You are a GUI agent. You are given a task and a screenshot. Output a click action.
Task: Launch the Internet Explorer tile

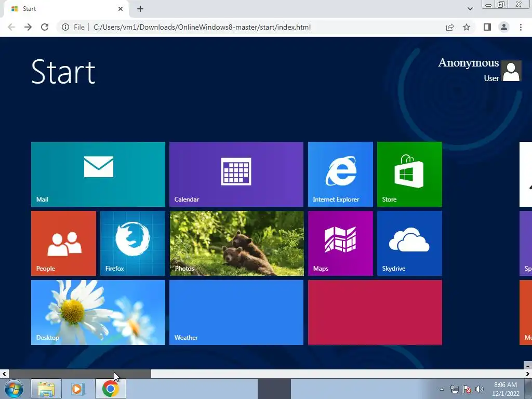coord(340,174)
